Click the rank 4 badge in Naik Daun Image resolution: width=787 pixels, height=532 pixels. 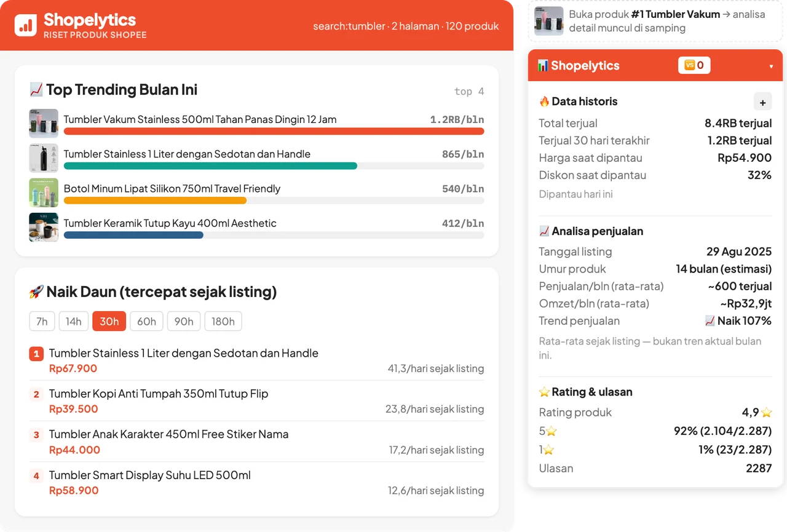[x=36, y=475]
